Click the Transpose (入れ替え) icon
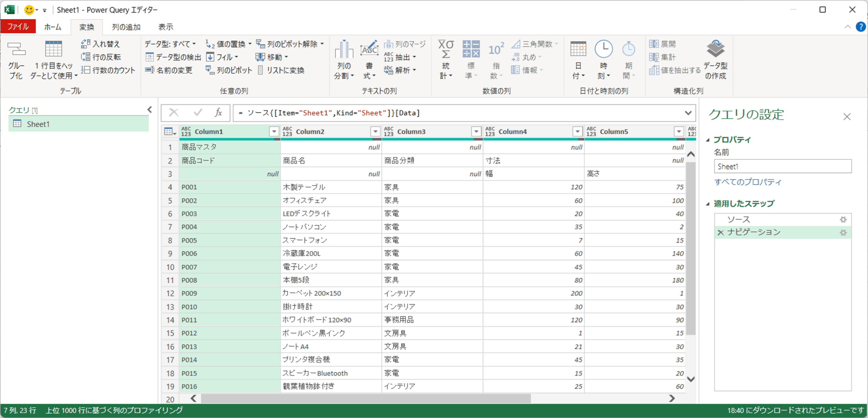 tap(85, 44)
